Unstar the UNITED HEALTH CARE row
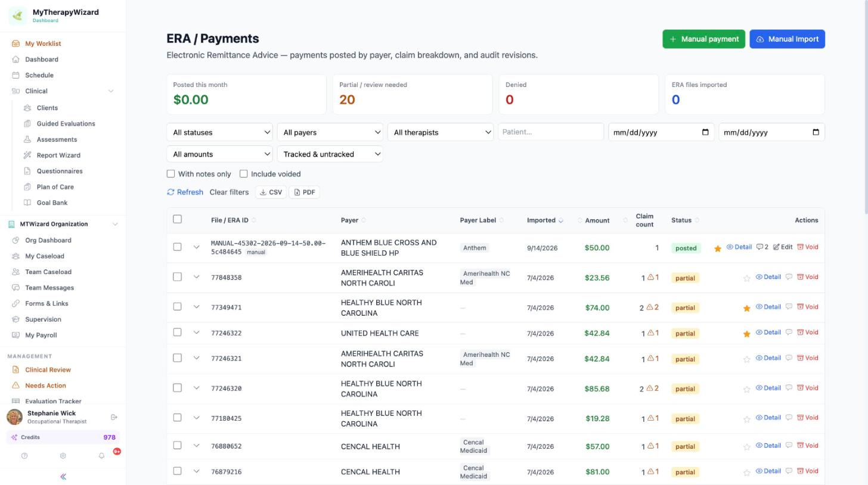 [x=746, y=334]
